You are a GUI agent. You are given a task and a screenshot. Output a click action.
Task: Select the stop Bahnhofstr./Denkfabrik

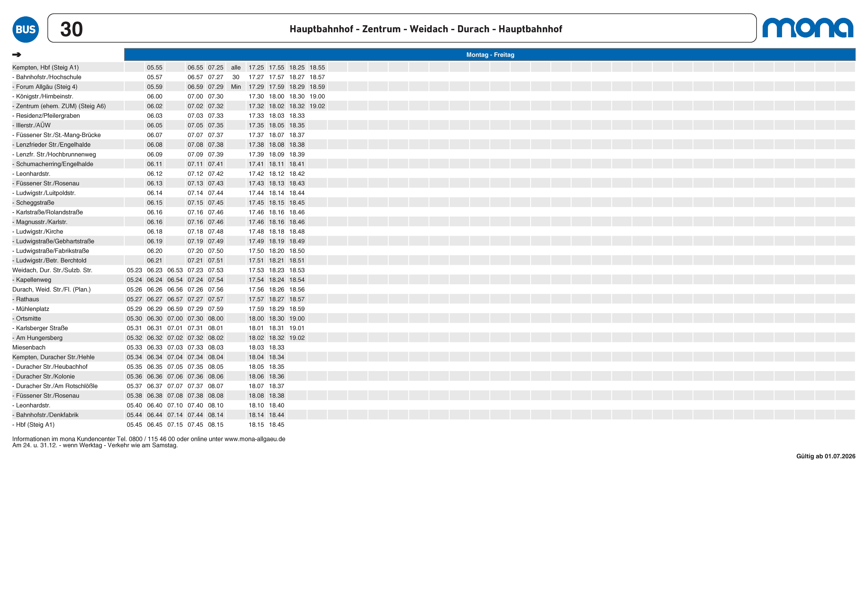tap(45, 415)
